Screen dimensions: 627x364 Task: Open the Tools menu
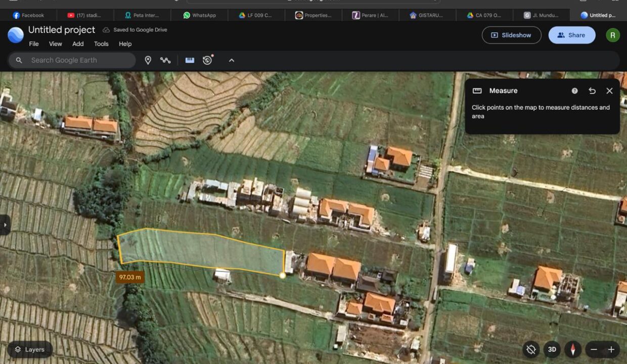101,44
